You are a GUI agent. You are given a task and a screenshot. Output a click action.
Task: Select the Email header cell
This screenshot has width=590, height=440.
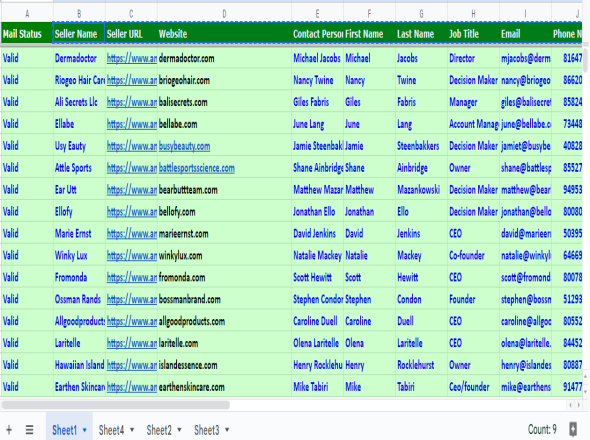click(525, 34)
